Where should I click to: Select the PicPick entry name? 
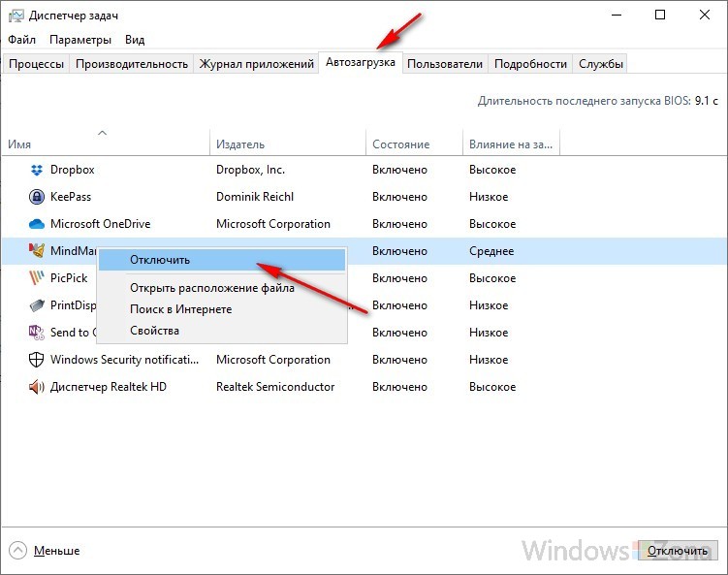click(69, 277)
